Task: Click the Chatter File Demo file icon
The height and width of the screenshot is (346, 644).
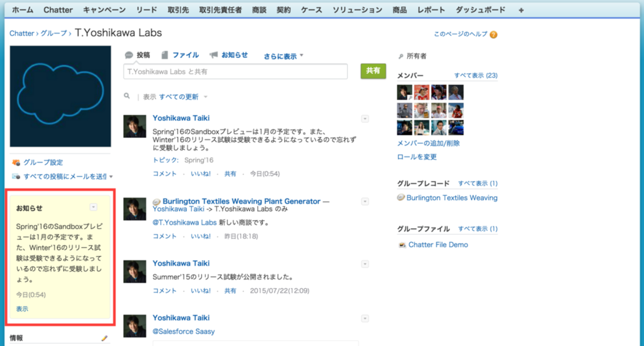Action: tap(402, 245)
